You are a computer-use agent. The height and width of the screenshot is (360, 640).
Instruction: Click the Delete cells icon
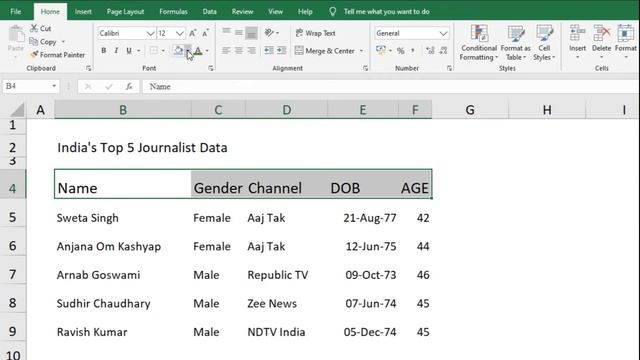click(602, 33)
